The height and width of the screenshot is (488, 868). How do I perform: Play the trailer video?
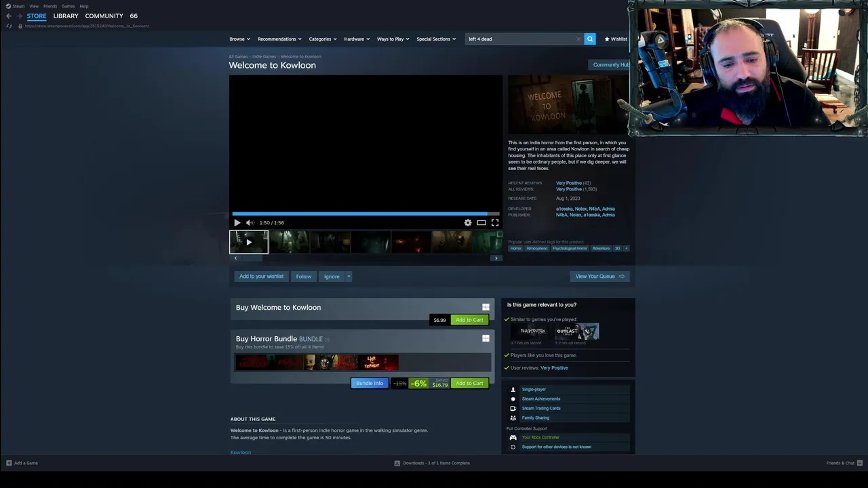237,222
